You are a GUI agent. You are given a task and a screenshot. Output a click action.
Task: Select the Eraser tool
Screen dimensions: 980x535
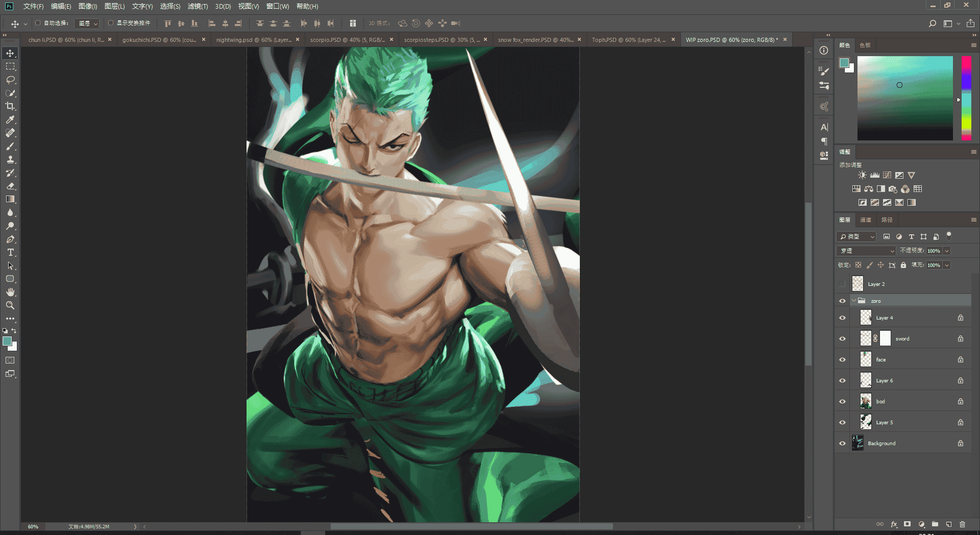tap(10, 186)
